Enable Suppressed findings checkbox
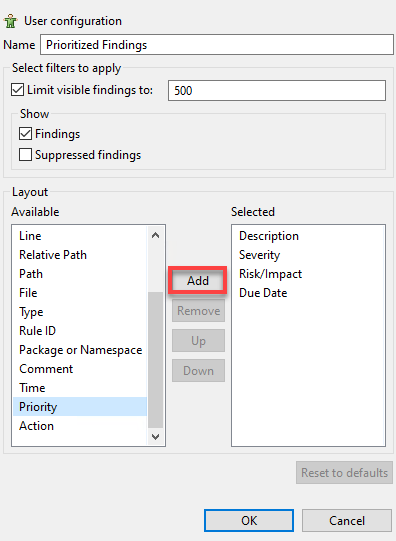Viewport: 396px width, 541px height. (26, 155)
